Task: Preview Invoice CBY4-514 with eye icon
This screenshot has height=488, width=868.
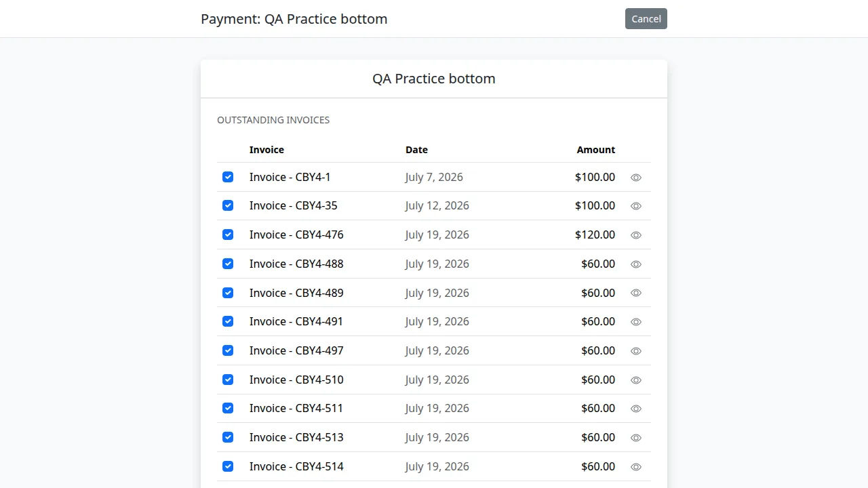Action: point(636,467)
